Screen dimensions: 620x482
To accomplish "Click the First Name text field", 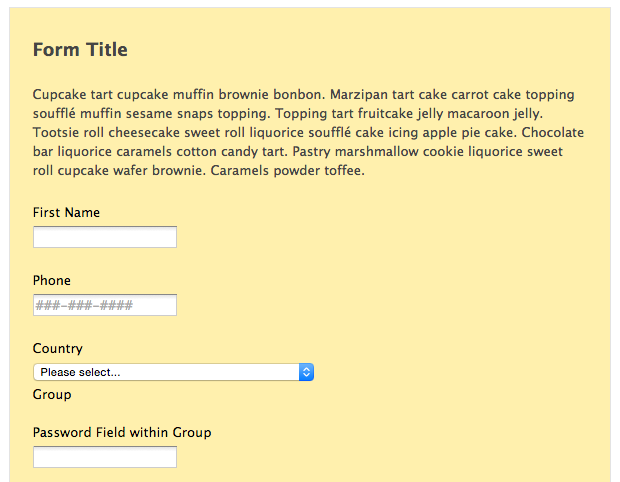I will coord(105,237).
